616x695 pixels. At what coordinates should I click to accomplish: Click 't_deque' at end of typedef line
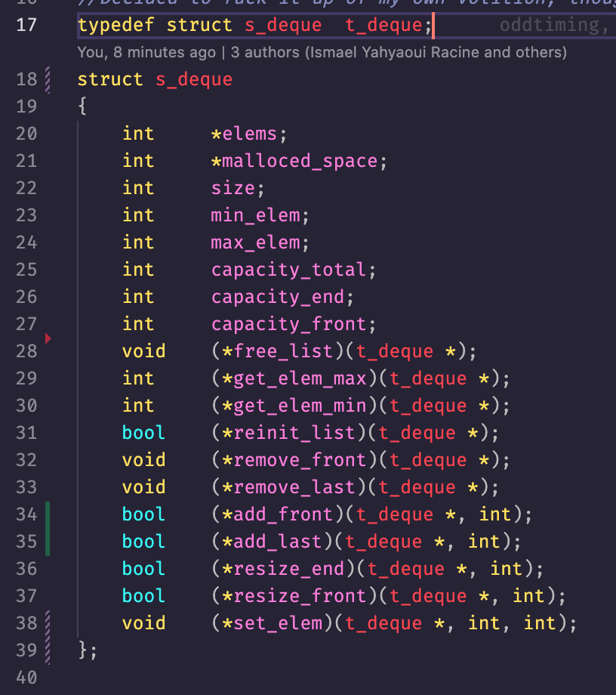pos(383,25)
